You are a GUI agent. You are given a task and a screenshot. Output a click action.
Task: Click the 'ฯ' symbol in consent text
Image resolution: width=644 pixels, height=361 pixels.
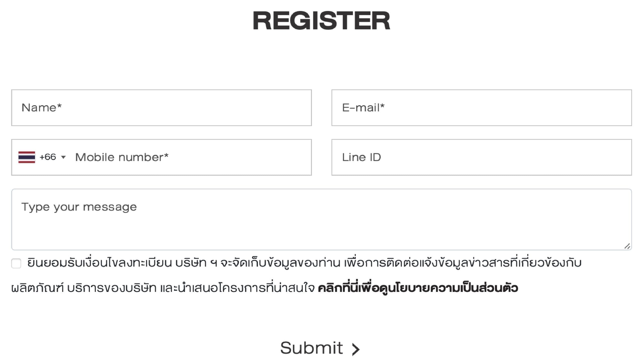pos(213,263)
